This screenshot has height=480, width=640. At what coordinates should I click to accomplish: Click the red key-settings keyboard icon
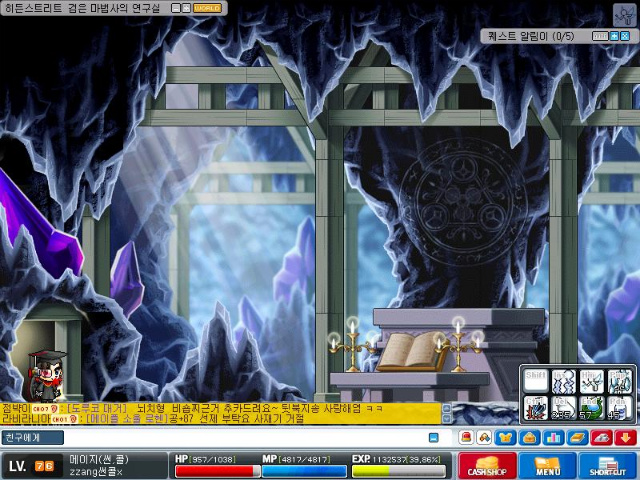pyautogui.click(x=601, y=438)
